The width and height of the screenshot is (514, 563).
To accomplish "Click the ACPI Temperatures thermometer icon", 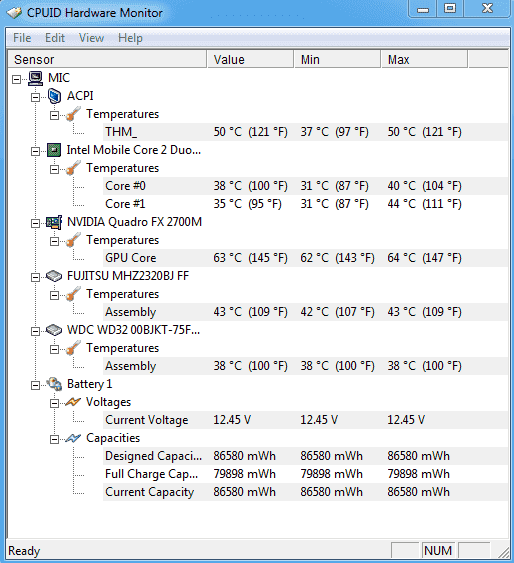I will [x=73, y=115].
